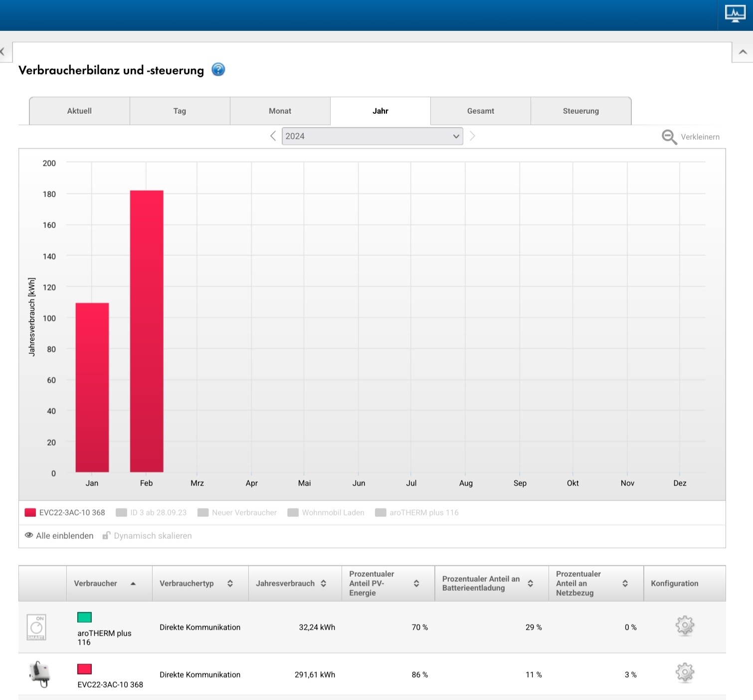
Task: Click the blue help question mark icon
Action: [x=218, y=70]
